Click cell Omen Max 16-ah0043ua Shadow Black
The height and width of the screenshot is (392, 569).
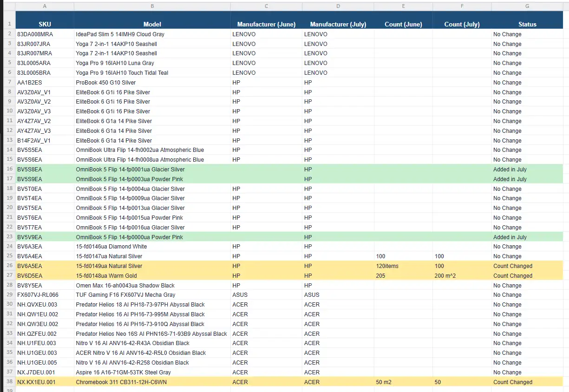pyautogui.click(x=152, y=286)
